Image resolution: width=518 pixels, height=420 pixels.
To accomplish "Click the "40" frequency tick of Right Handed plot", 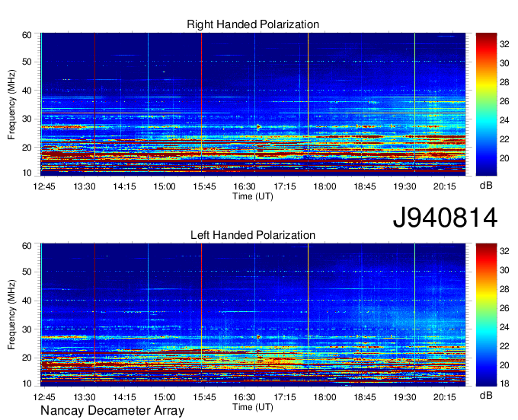I will pos(27,91).
